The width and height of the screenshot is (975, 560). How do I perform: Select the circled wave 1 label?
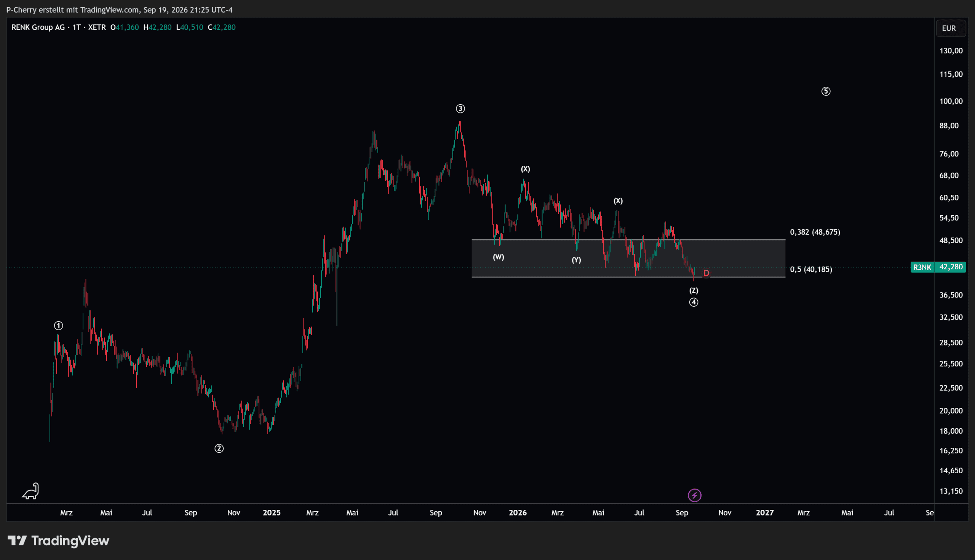click(59, 326)
